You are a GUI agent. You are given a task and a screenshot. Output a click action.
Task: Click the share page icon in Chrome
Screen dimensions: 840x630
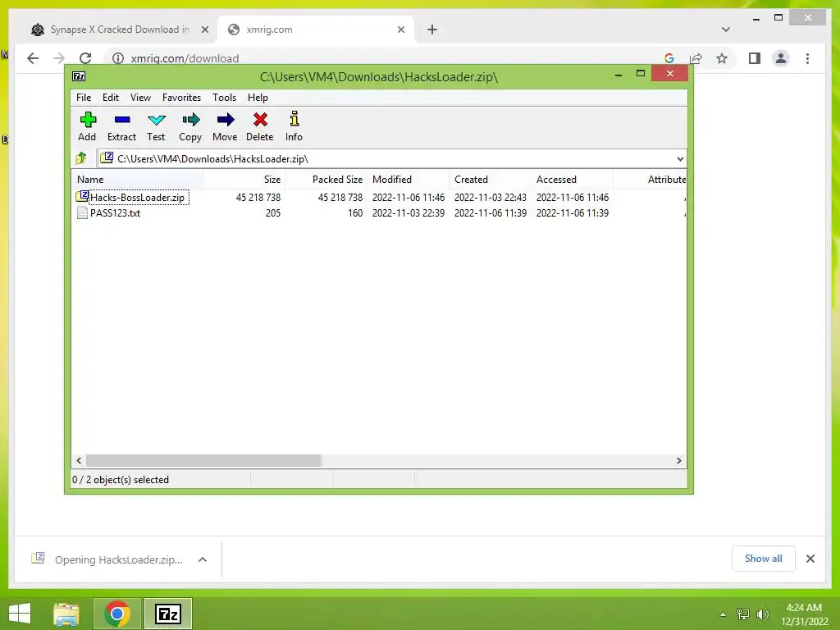coord(696,58)
